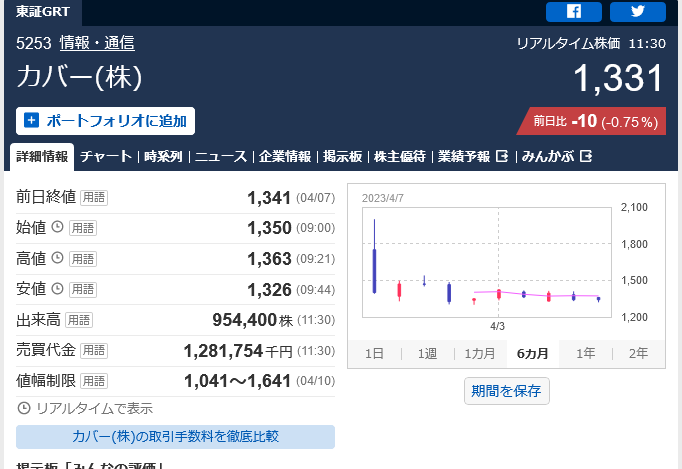682x469 pixels.
Task: Click the trading value 1,281,754千円
Action: (238, 351)
